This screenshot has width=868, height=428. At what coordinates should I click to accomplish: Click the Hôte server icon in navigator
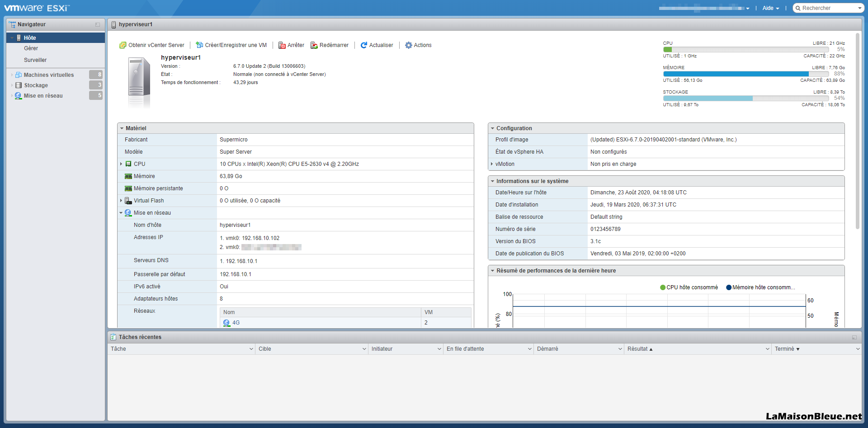point(19,38)
